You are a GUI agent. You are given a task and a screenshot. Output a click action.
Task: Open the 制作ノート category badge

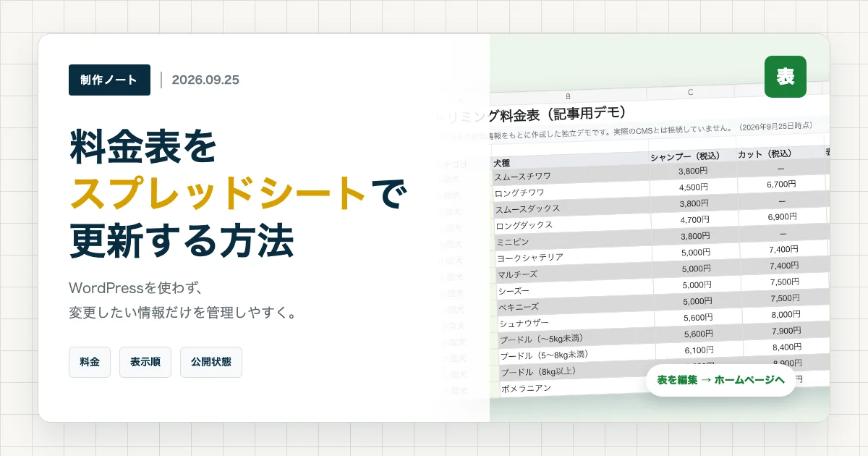click(x=109, y=80)
